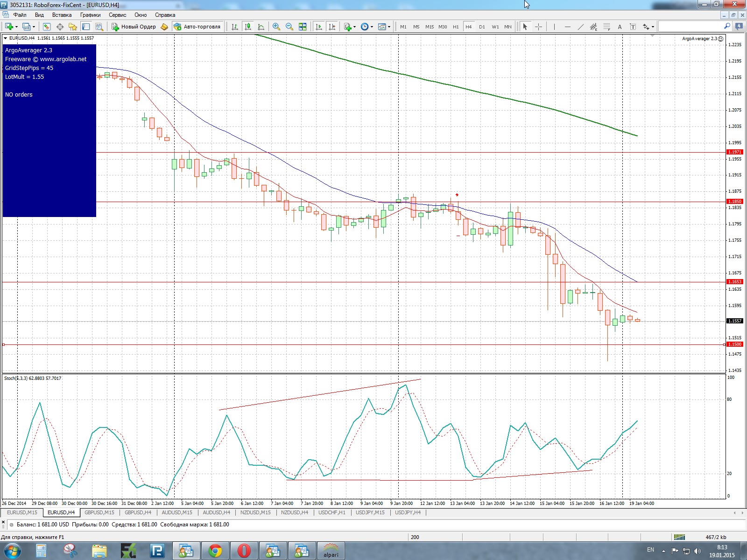Click the Новый Ордер button
Screen dimensions: 747x560
click(134, 27)
